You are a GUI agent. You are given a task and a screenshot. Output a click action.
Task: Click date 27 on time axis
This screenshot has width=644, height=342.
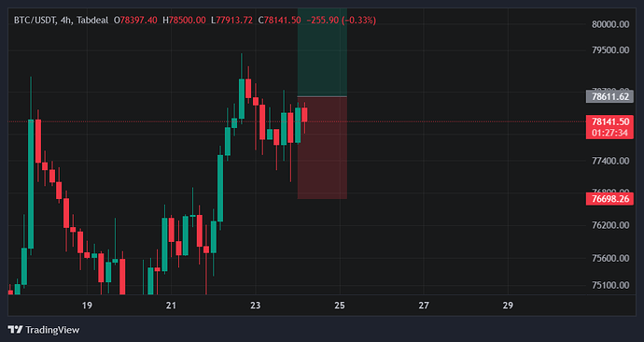tap(424, 306)
